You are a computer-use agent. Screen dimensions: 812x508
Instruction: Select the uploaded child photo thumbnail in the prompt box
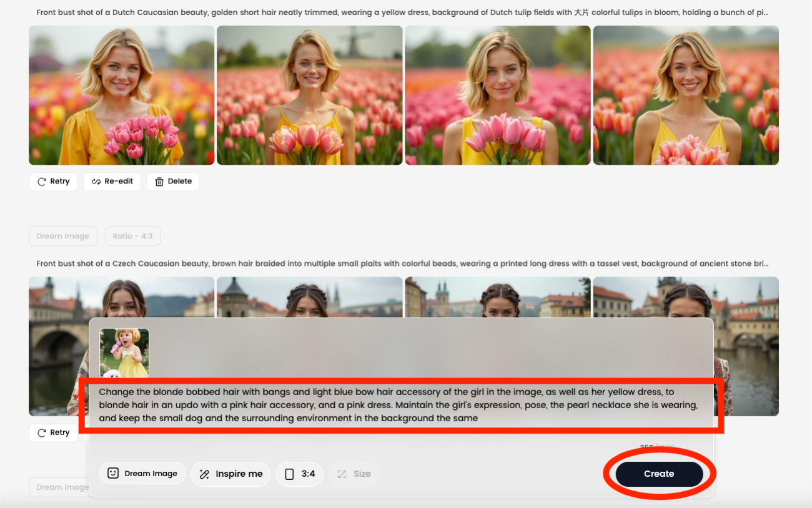(x=124, y=353)
